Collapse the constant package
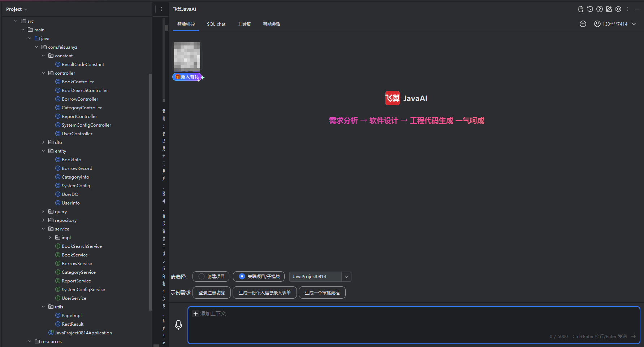 pos(43,56)
